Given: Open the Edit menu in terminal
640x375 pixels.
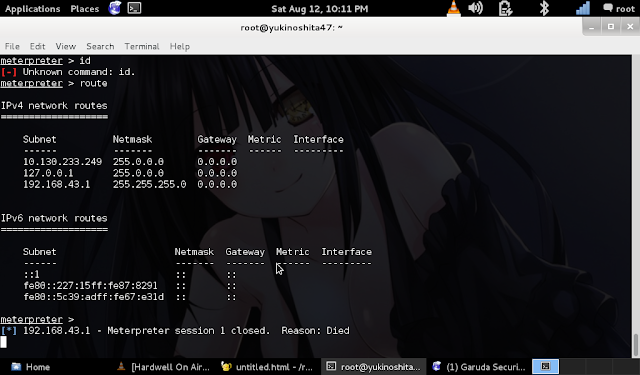Looking at the screenshot, I should (x=37, y=47).
